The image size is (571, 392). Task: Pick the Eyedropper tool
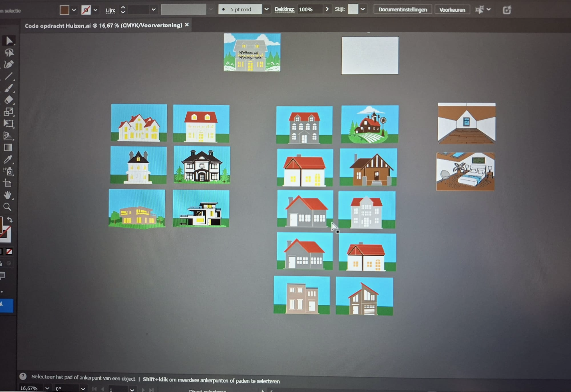tap(8, 159)
